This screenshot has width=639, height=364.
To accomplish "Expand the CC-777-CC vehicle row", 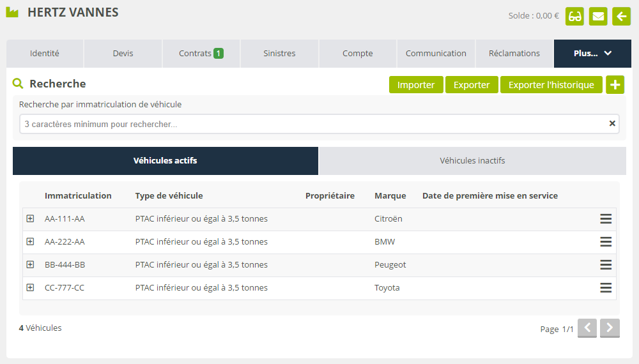I will click(x=30, y=287).
